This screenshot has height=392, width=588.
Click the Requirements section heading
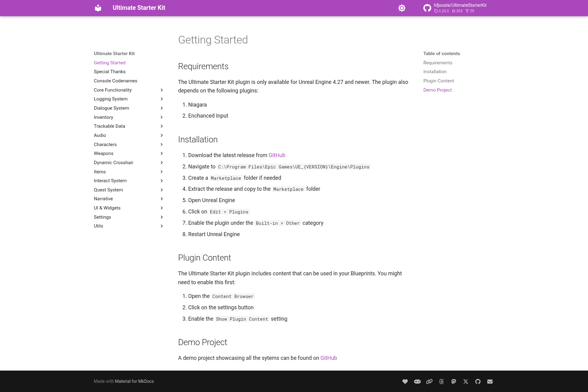pyautogui.click(x=203, y=66)
